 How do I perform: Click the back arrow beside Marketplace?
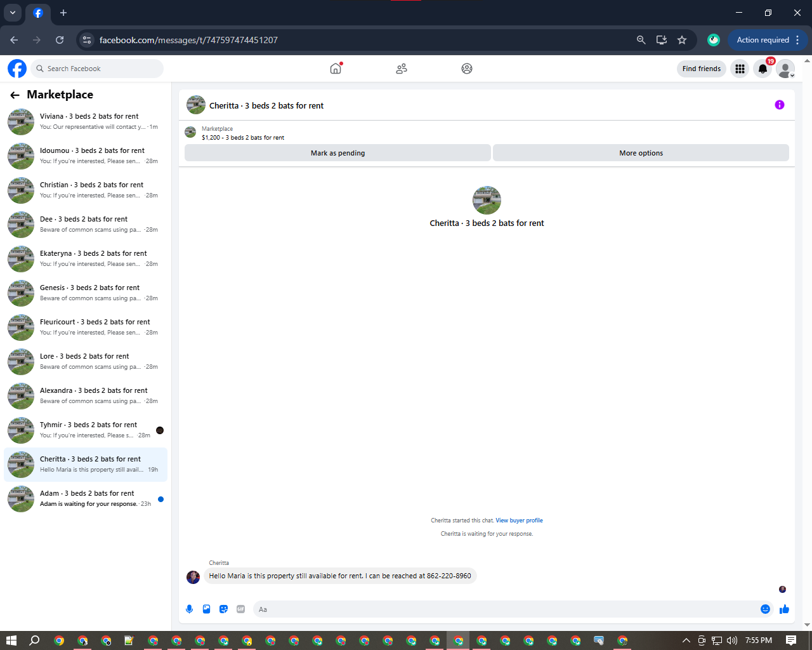click(x=15, y=95)
